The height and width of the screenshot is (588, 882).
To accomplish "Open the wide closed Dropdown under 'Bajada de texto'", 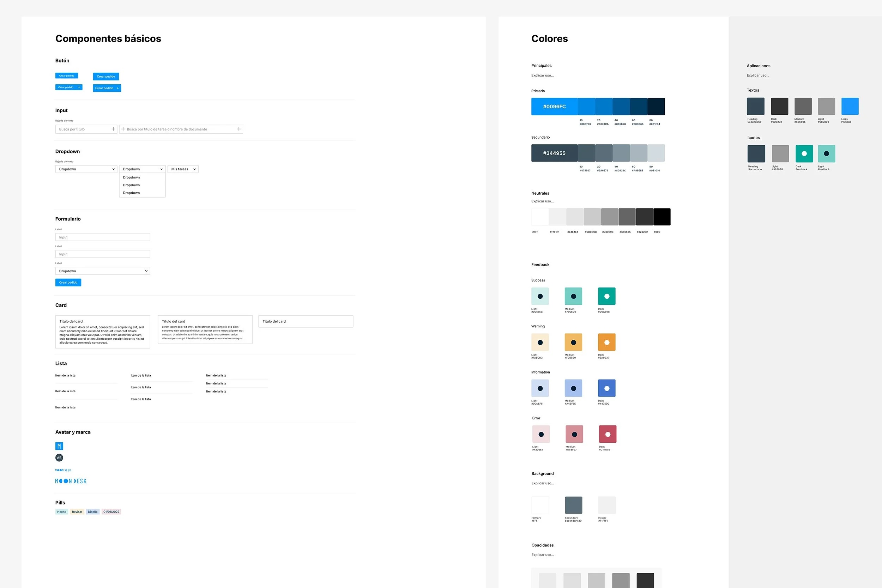I will (x=86, y=169).
